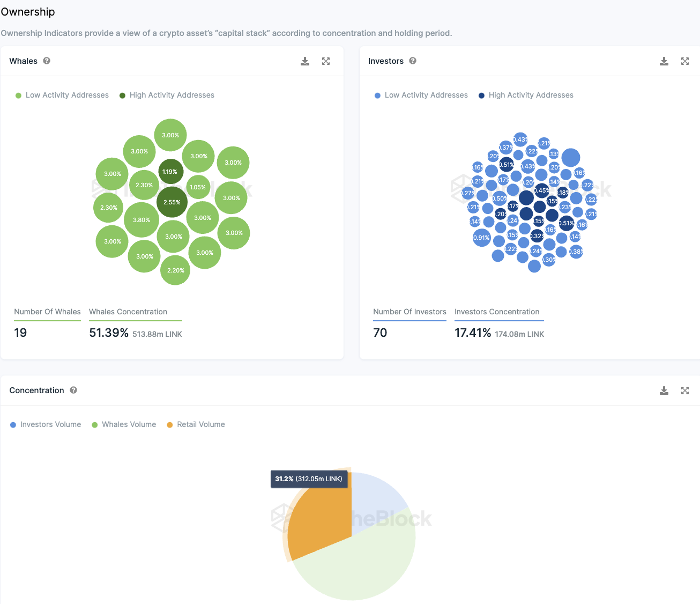Viewport: 700px width, 604px height.
Task: Show help info for Concentration
Action: pyautogui.click(x=73, y=390)
